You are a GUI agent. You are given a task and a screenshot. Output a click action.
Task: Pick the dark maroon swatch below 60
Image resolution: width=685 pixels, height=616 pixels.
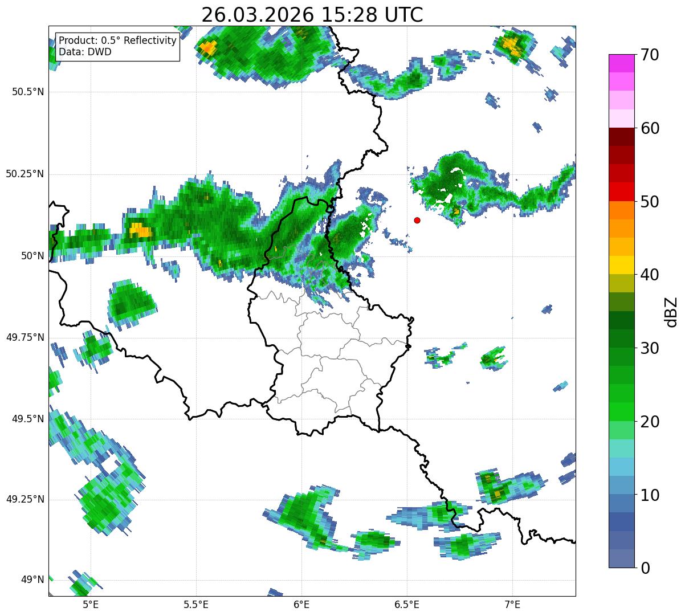621,137
